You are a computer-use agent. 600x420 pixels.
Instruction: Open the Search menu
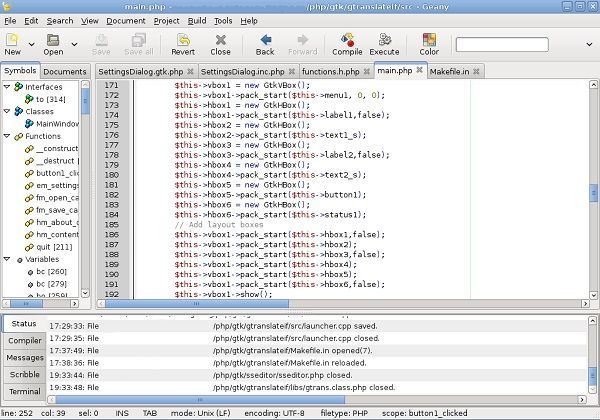click(60, 21)
